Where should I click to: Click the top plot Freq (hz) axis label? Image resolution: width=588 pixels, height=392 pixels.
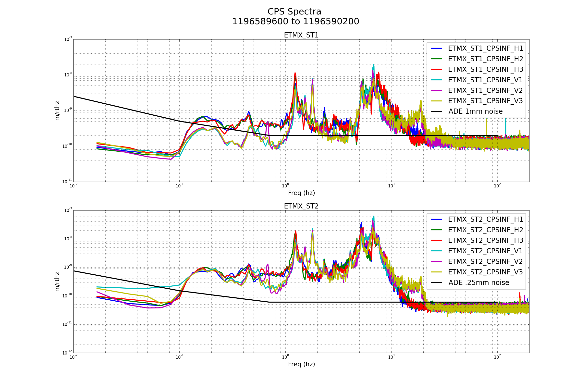302,193
